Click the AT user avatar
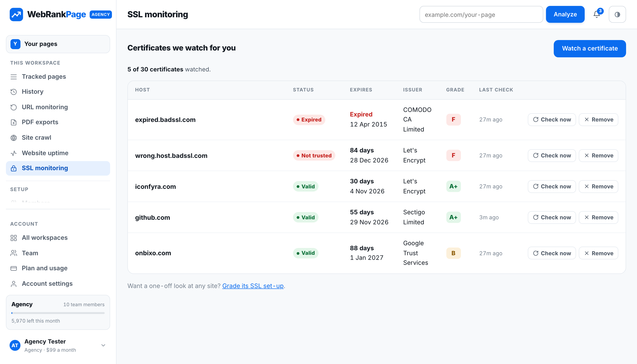Image resolution: width=637 pixels, height=364 pixels. 15,345
